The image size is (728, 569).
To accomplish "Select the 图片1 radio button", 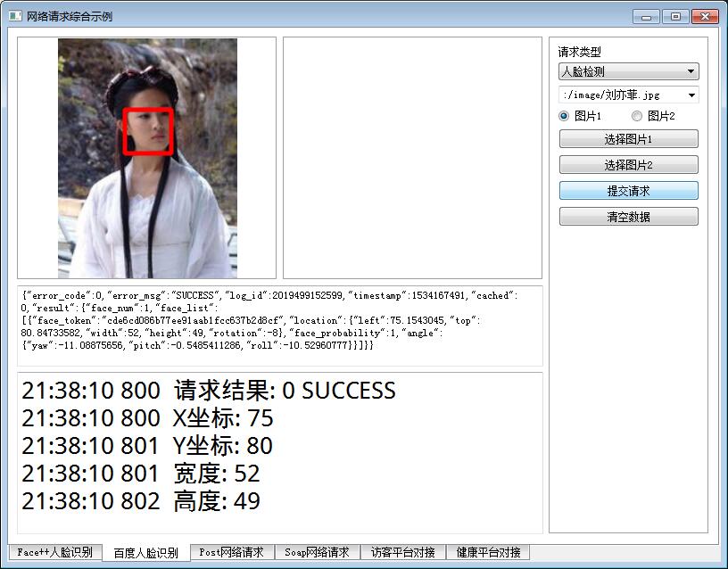I will tap(581, 116).
